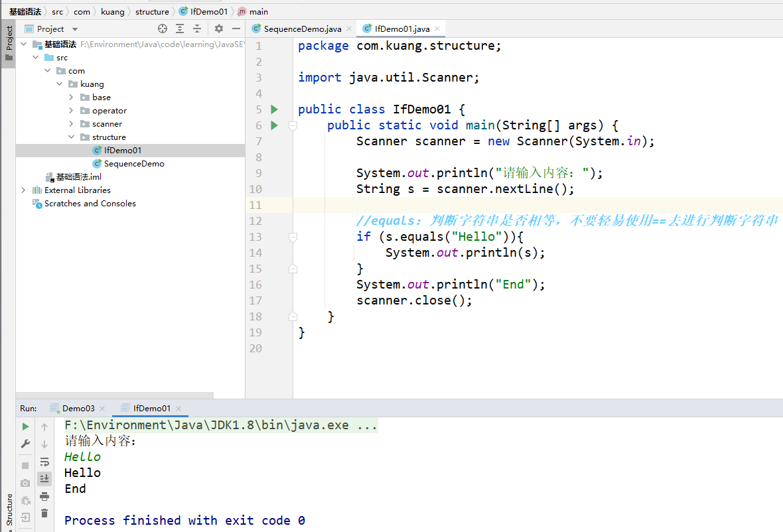Select IfDemo01 class in project tree
The height and width of the screenshot is (532, 783).
point(130,150)
